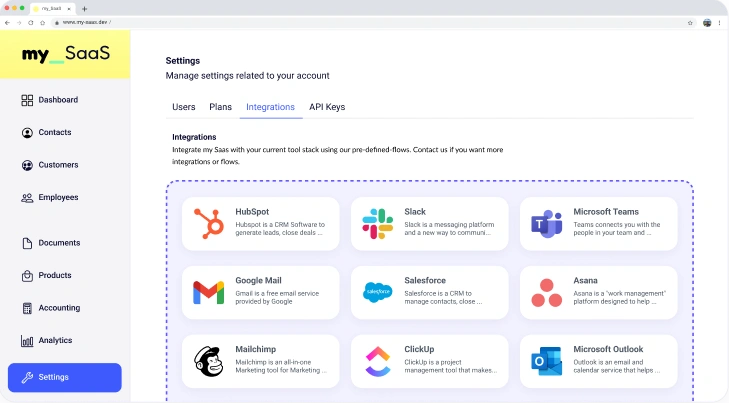Viewport: 729px width, 403px height.
Task: Select the Asana three-dot logo
Action: click(546, 292)
